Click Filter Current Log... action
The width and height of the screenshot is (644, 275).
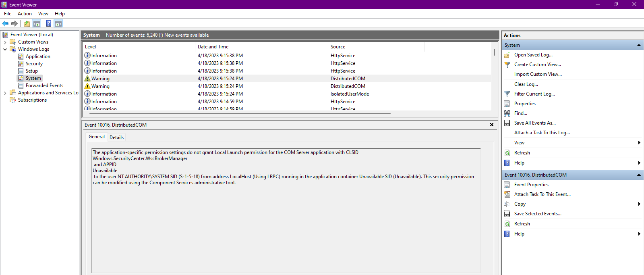coord(534,94)
